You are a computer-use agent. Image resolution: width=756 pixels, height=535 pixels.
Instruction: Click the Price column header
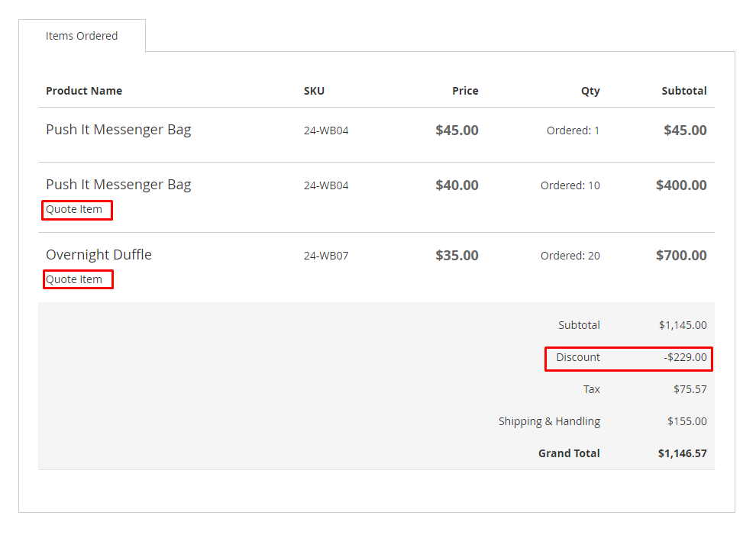click(x=465, y=91)
